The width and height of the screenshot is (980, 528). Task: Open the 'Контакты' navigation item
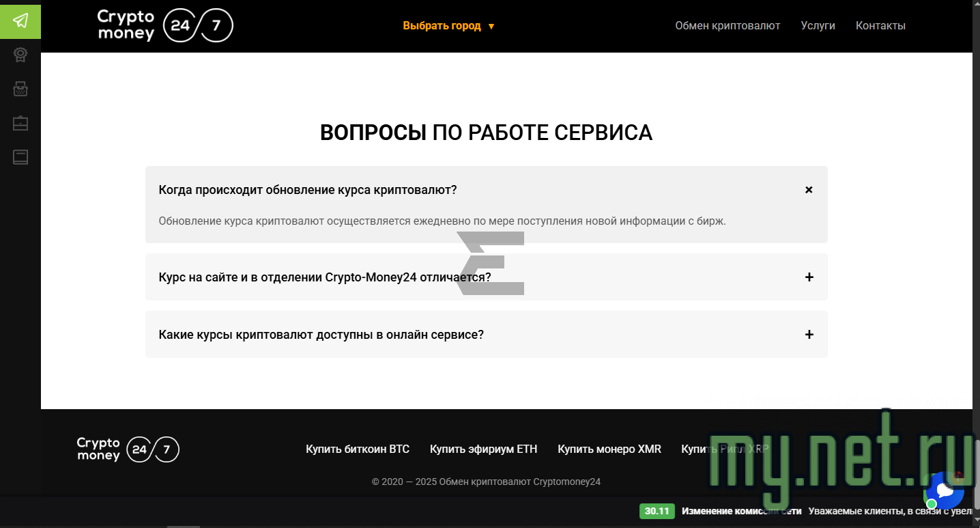[880, 25]
